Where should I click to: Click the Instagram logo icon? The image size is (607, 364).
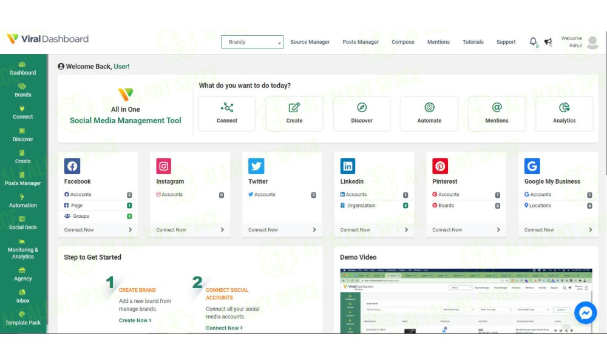click(164, 166)
